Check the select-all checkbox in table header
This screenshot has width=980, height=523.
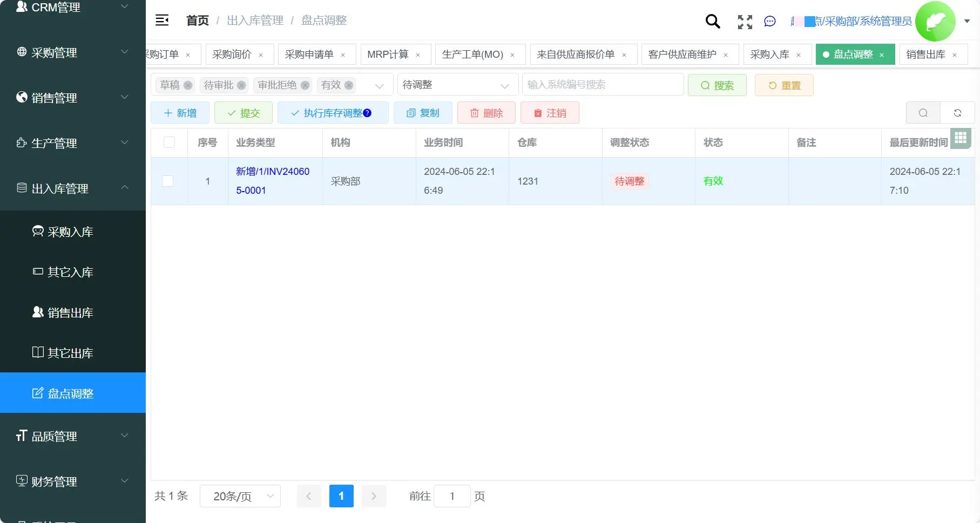pyautogui.click(x=169, y=142)
